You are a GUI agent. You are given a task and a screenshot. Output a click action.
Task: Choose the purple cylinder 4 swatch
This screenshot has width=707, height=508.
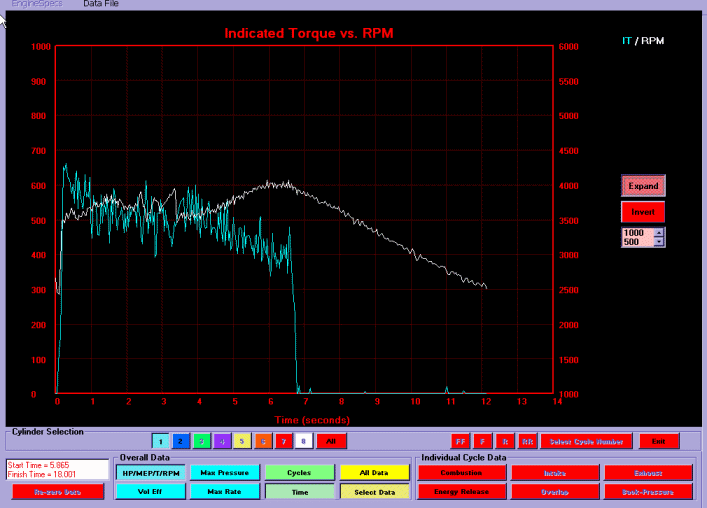click(x=222, y=441)
